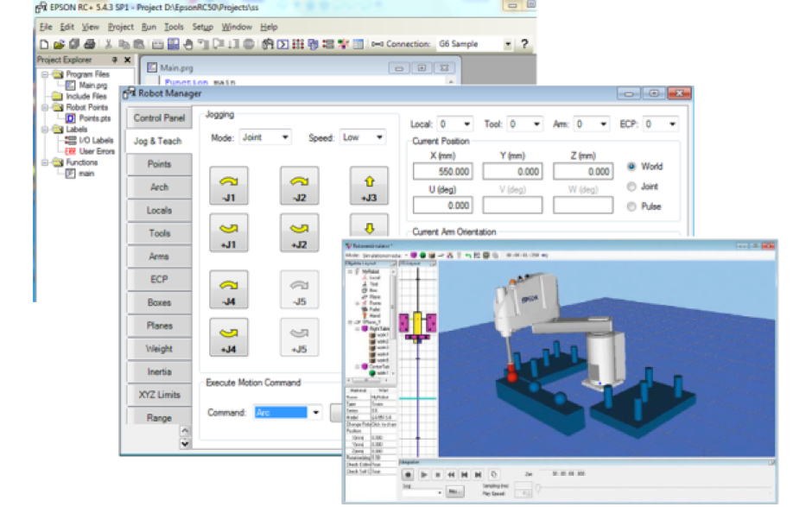Switch to the Control Panel tab
The height and width of the screenshot is (507, 812).
point(159,118)
